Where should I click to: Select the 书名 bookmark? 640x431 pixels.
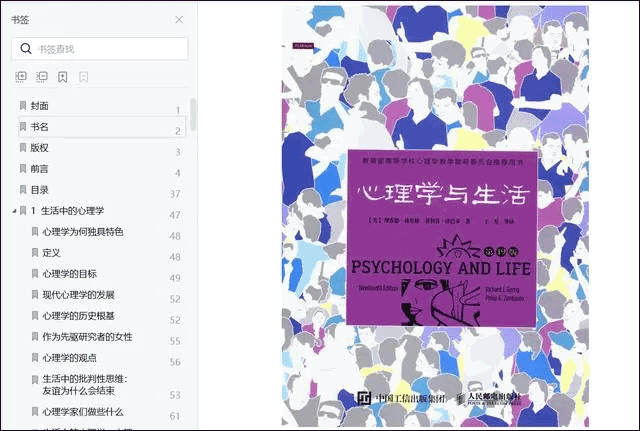[x=102, y=127]
